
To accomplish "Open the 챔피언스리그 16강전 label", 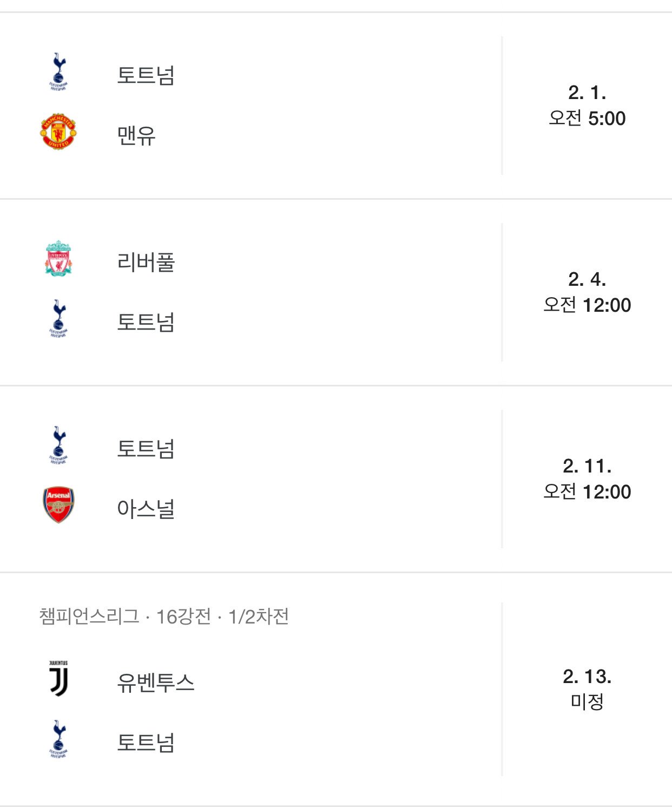I will point(164,616).
